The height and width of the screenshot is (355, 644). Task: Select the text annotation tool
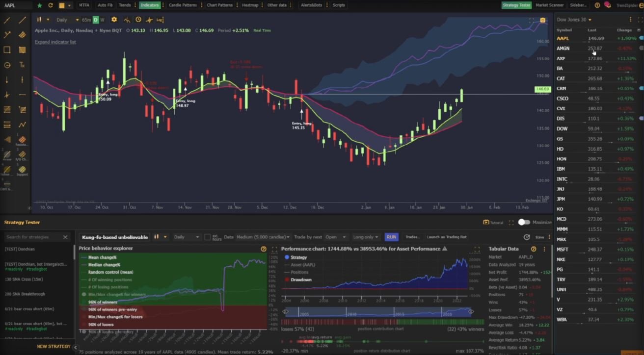tap(22, 65)
